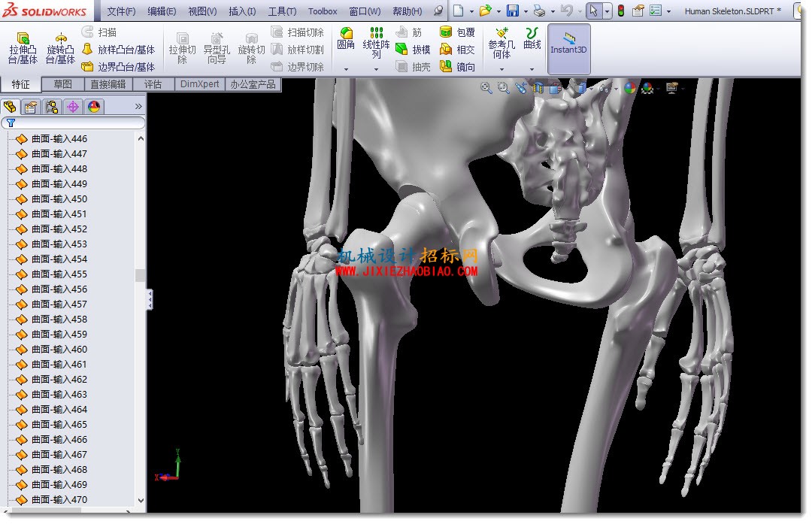
Task: Open the File Properties icon
Action: coord(638,11)
